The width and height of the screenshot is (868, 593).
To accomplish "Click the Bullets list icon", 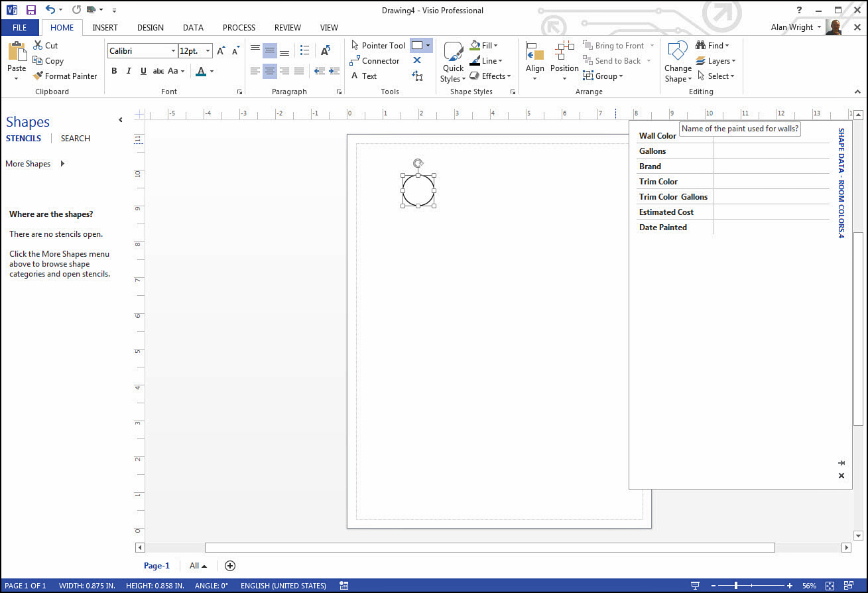I will pos(304,50).
